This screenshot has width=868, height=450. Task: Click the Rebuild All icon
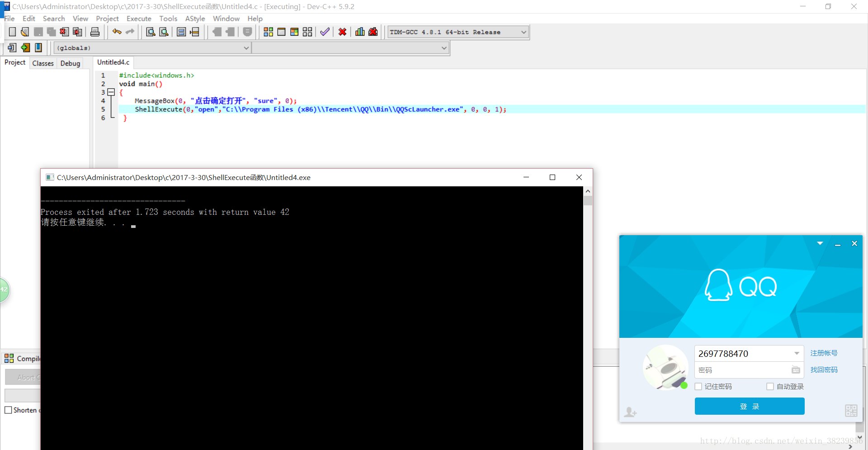(307, 32)
